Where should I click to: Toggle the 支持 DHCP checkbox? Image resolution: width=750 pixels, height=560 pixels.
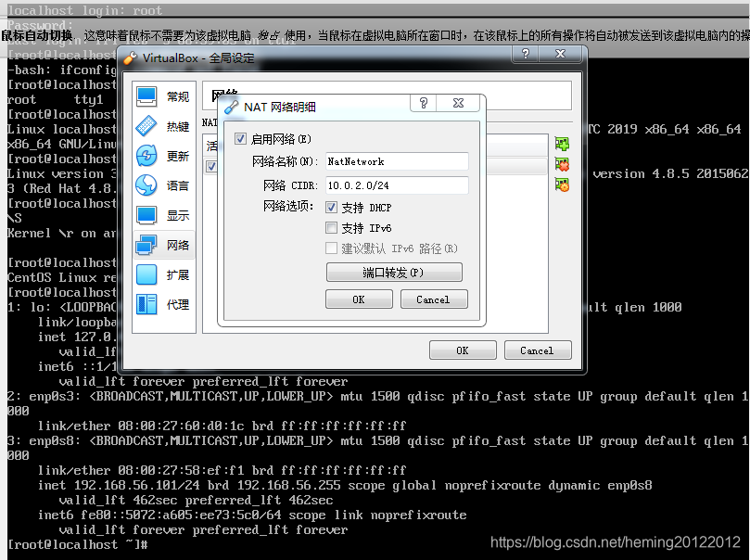(x=331, y=207)
